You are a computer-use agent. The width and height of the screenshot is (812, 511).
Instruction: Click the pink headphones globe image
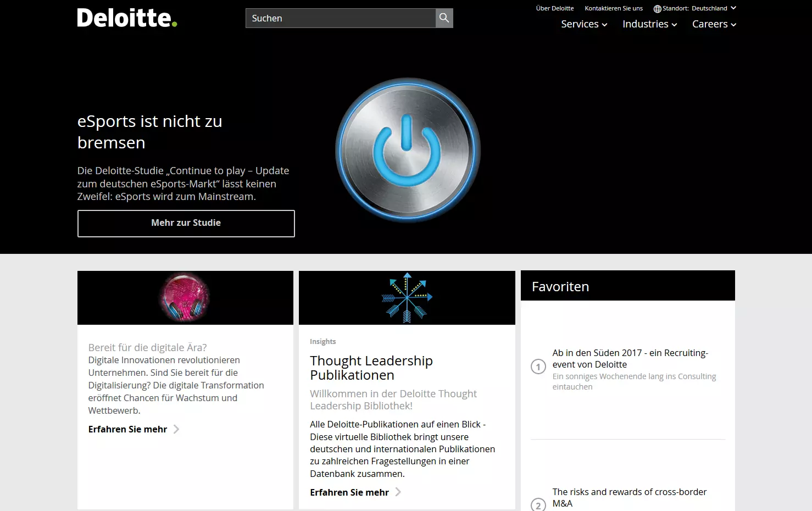[x=185, y=297]
